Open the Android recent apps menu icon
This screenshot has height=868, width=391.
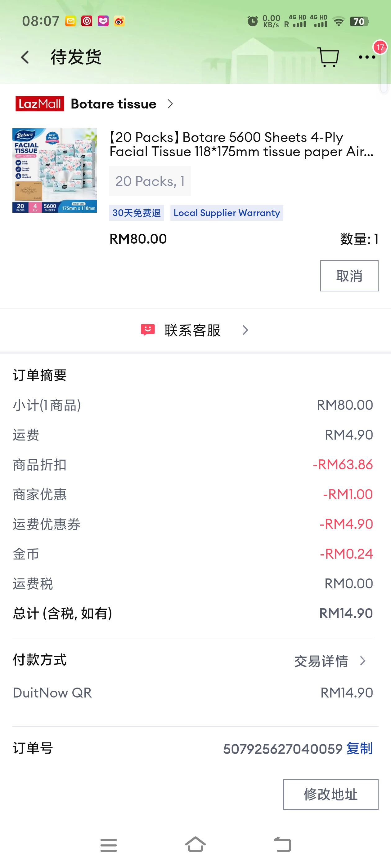coord(109,845)
